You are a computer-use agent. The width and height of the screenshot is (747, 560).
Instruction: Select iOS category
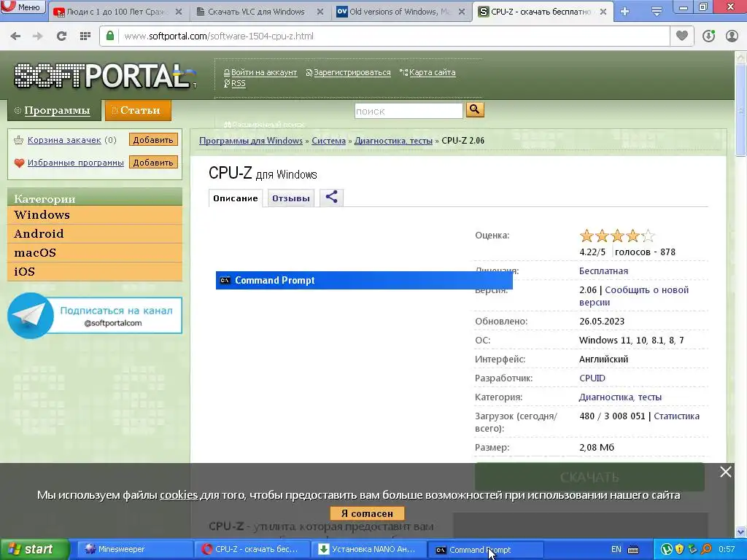tap(95, 272)
